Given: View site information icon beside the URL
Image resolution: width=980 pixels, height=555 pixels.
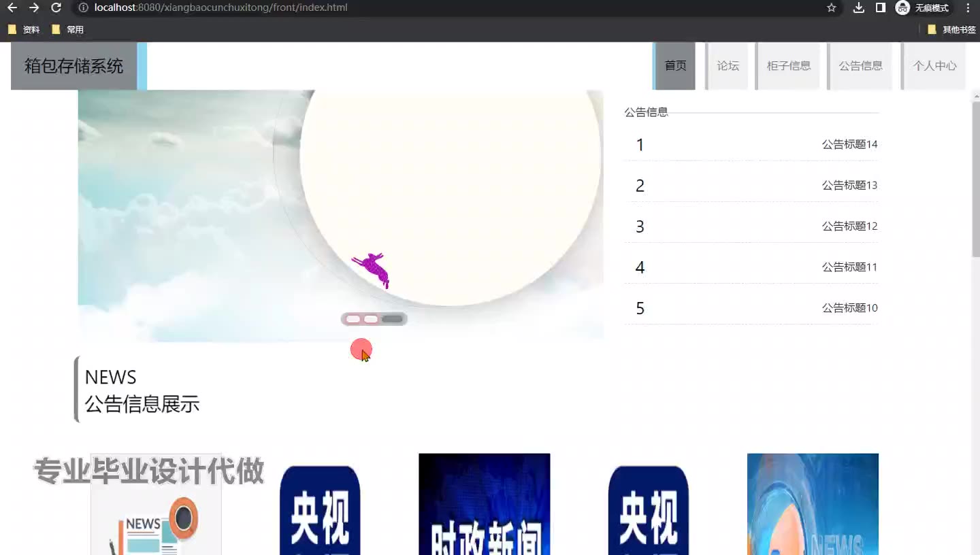Looking at the screenshot, I should pyautogui.click(x=83, y=7).
